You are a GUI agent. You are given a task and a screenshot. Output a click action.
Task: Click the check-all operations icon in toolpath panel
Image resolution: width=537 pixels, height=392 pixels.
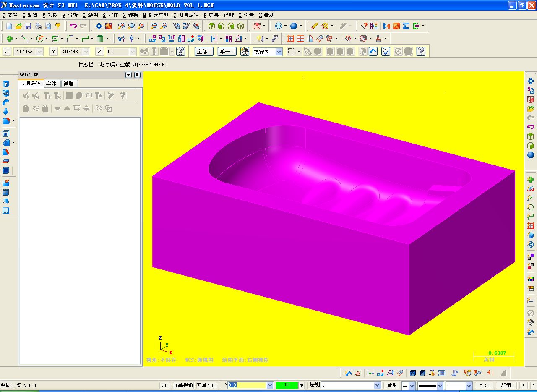pyautogui.click(x=26, y=96)
